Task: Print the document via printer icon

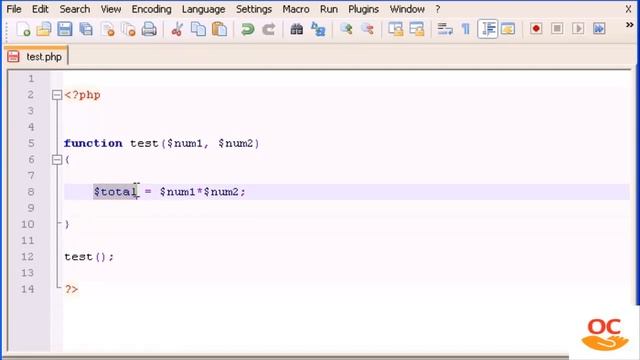Action: click(x=149, y=29)
